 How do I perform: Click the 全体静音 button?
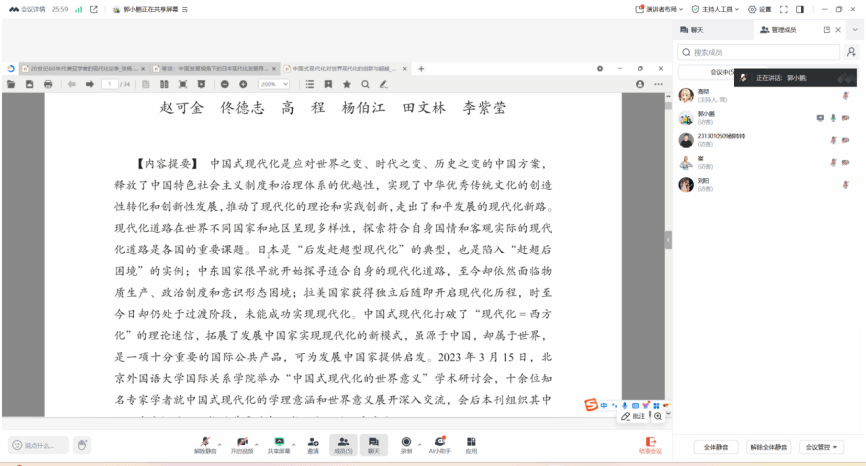[714, 447]
